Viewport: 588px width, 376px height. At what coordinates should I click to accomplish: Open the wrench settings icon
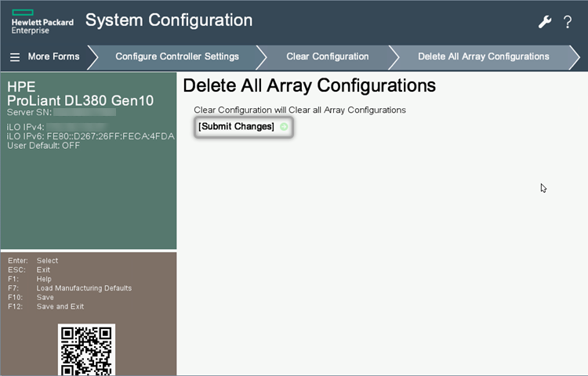[x=545, y=22]
